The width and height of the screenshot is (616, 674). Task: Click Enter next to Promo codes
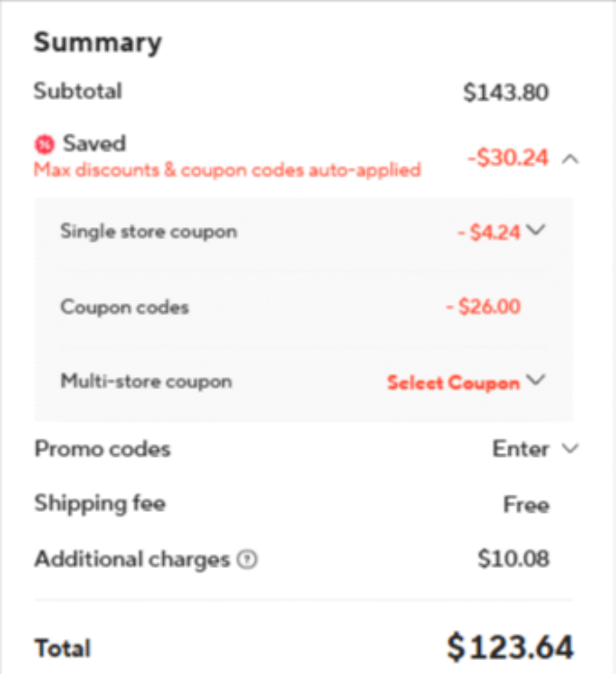coord(520,449)
